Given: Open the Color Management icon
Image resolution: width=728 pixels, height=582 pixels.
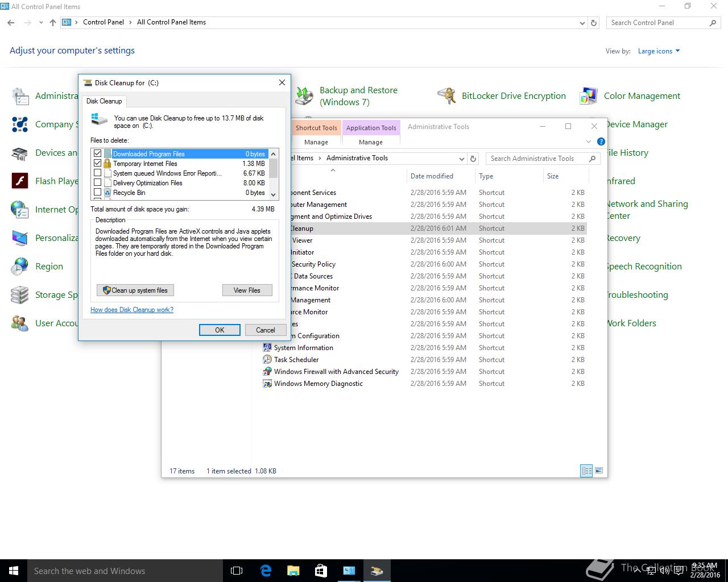Looking at the screenshot, I should pos(589,96).
